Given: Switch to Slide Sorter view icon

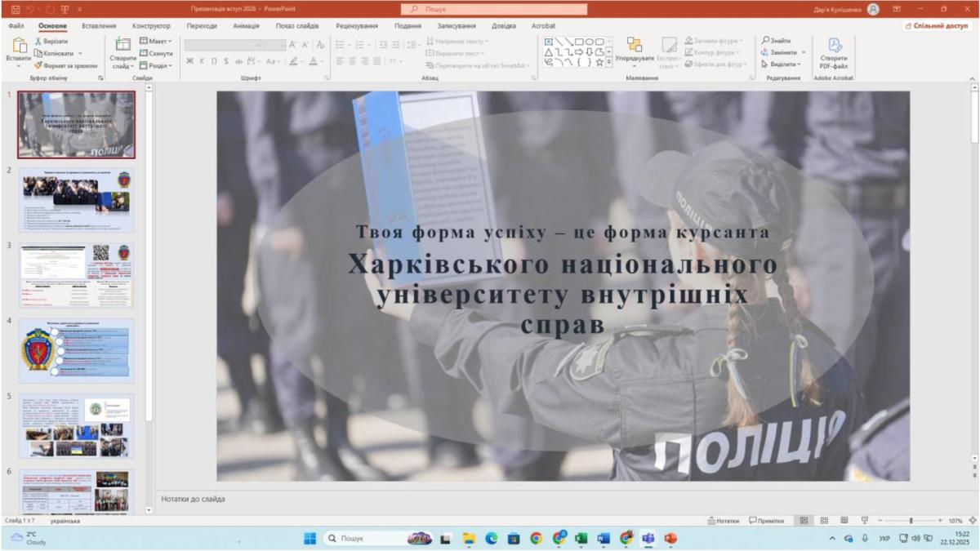Looking at the screenshot, I should (824, 520).
